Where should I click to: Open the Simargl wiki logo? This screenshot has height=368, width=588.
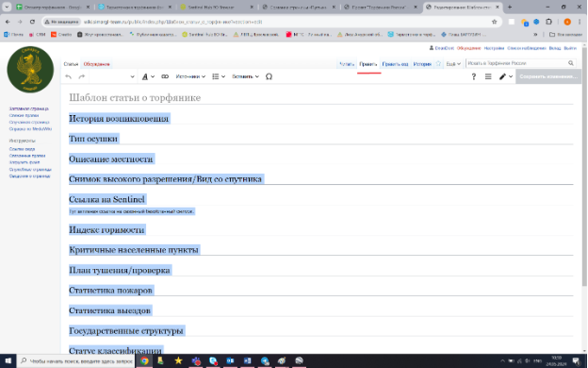pos(30,70)
